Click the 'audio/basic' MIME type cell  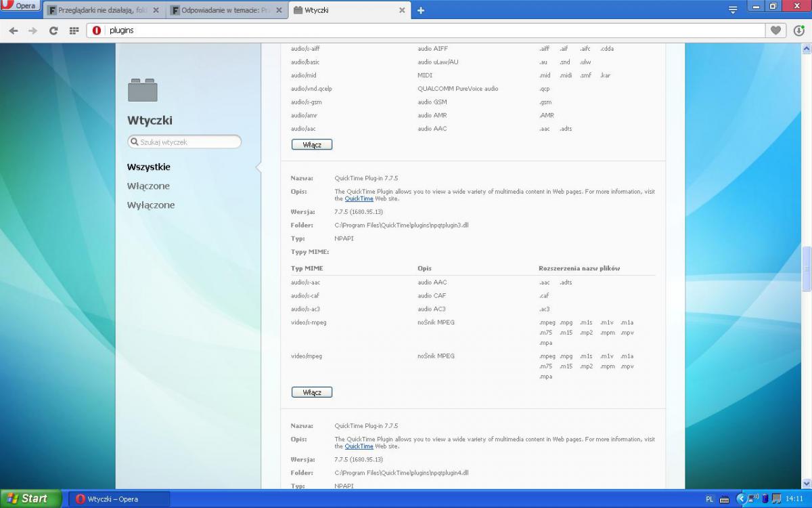click(305, 62)
